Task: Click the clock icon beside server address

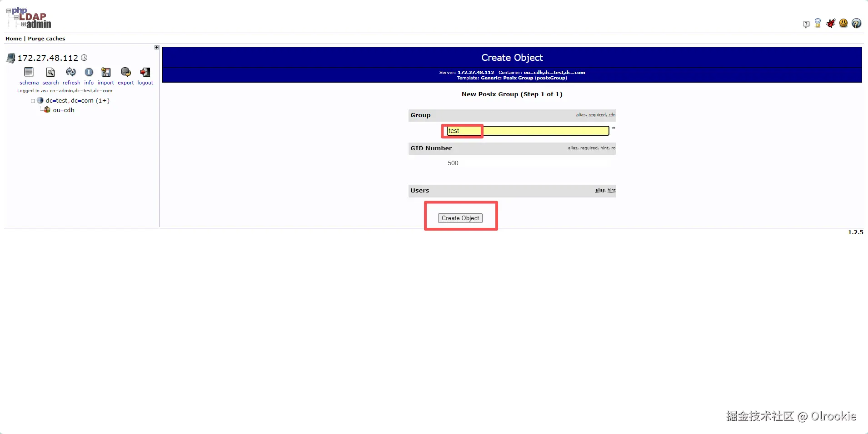Action: pos(84,58)
